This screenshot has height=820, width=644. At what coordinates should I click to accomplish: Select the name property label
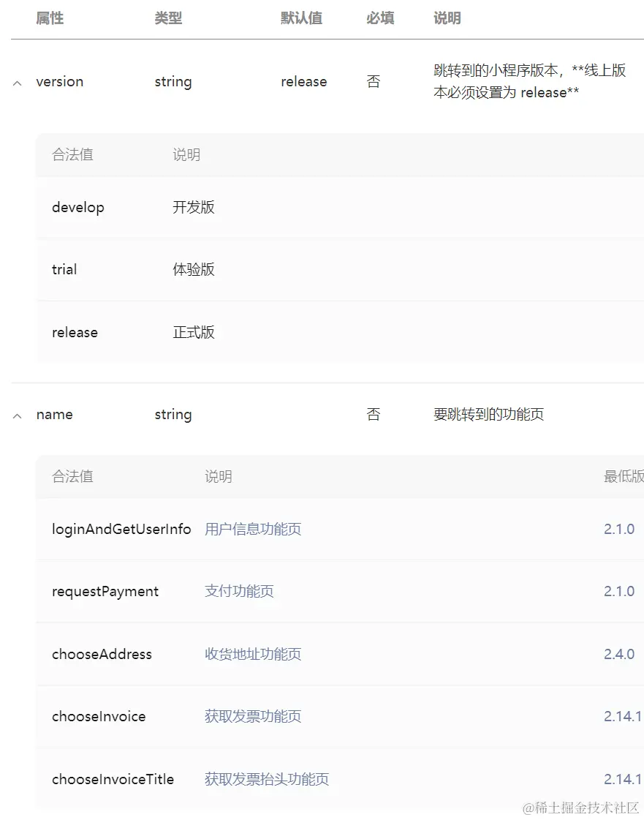(x=54, y=415)
